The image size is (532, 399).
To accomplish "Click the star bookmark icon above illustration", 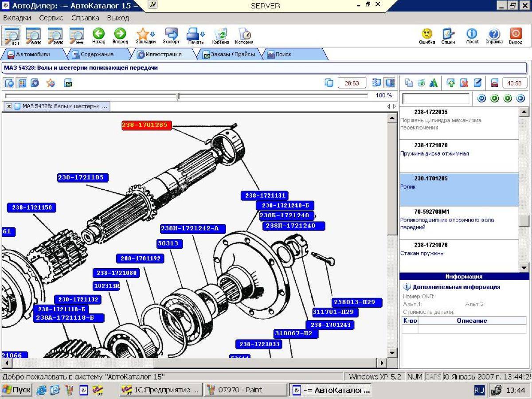I will click(50, 83).
